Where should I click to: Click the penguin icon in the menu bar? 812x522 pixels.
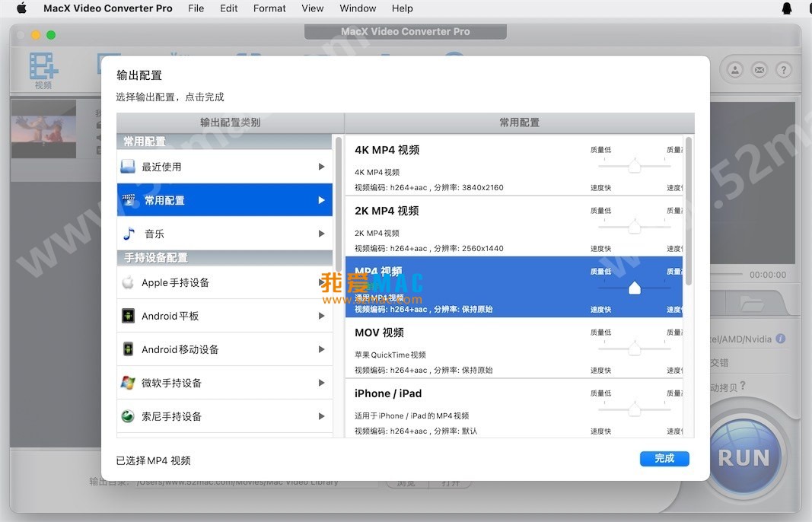click(x=787, y=8)
